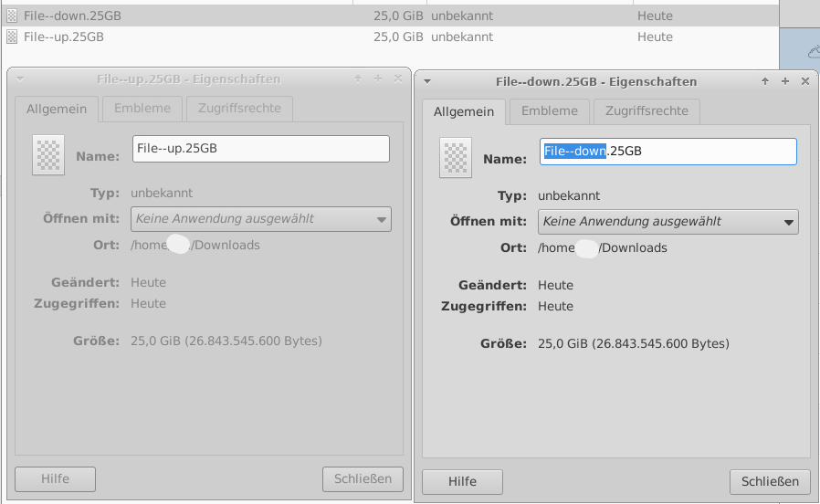
Task: Click Typ value 'unbekannt' in File--down dialog
Action: (x=569, y=195)
